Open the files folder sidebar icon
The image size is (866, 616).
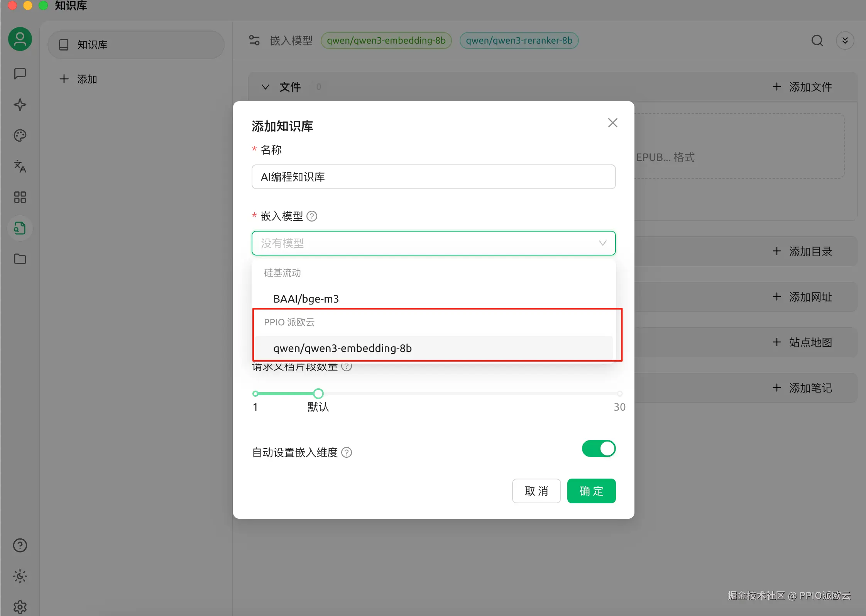[20, 259]
